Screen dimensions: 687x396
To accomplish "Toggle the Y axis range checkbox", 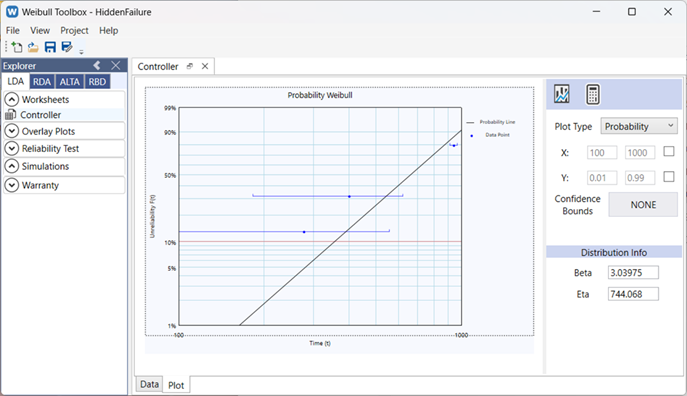I will click(669, 177).
